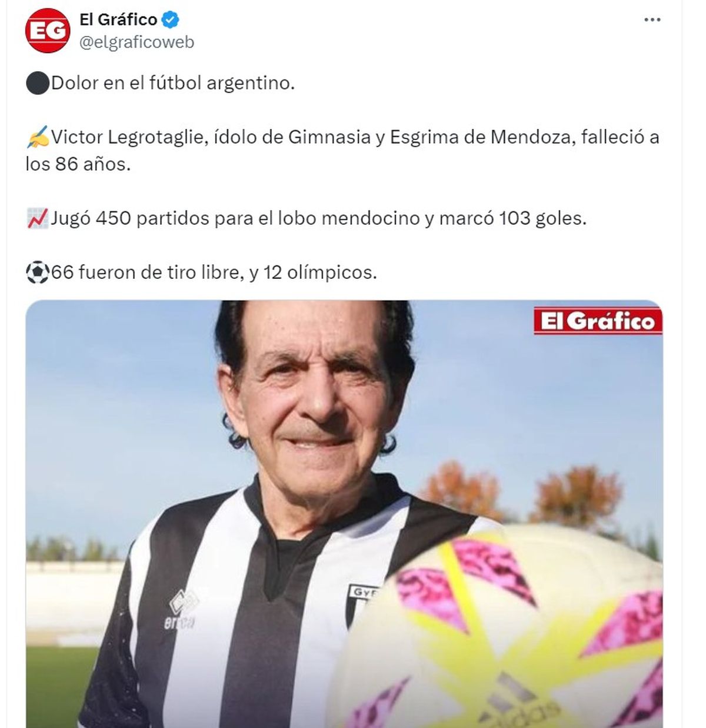Image resolution: width=706 pixels, height=728 pixels.
Task: Click the El Gráfico display name
Action: click(118, 19)
